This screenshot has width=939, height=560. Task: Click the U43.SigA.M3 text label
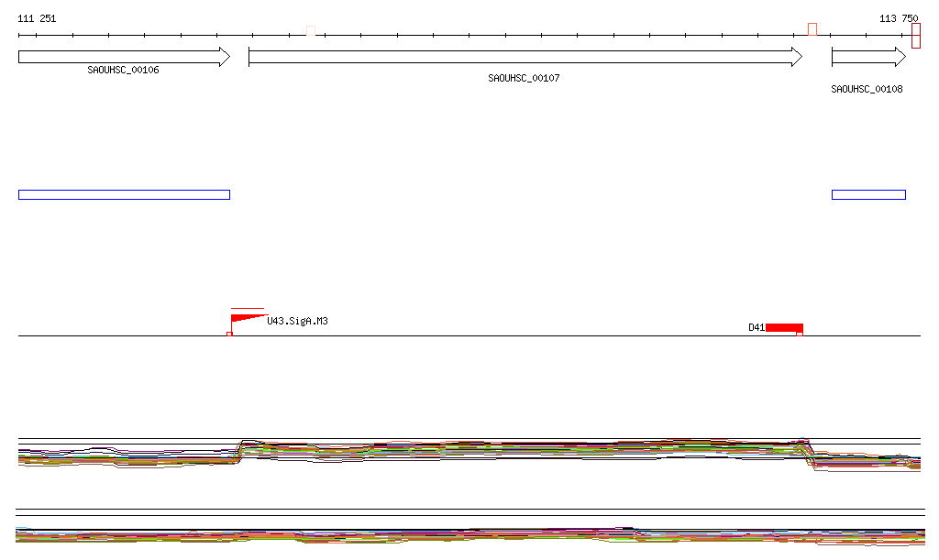tap(297, 321)
